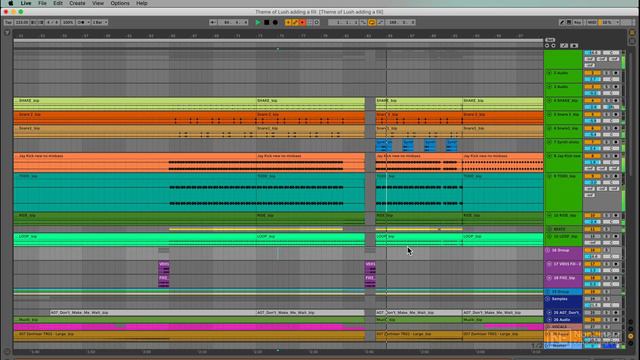
Task: Toggle Punch-Out switch beside the loop
Action: click(380, 22)
